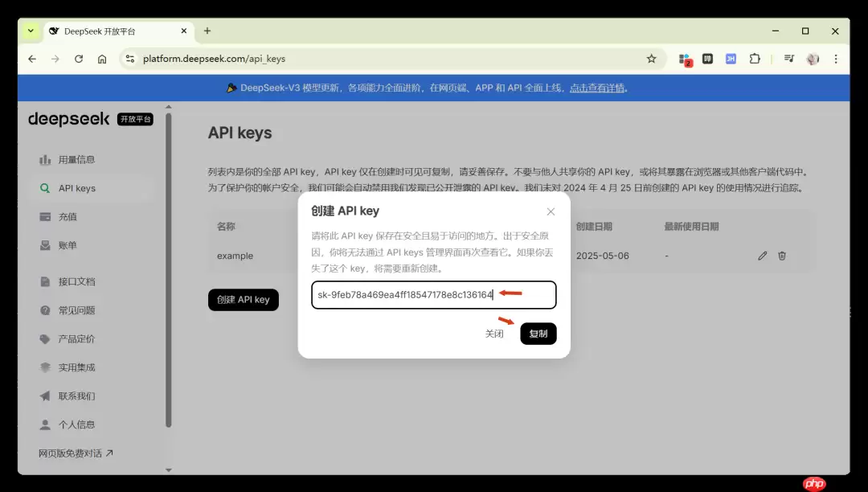Open the 个人信息 profile entry
This screenshot has height=492, width=868.
click(44, 424)
